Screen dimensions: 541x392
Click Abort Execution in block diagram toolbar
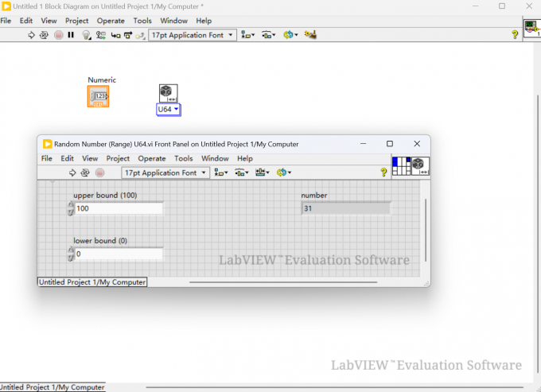[x=59, y=35]
